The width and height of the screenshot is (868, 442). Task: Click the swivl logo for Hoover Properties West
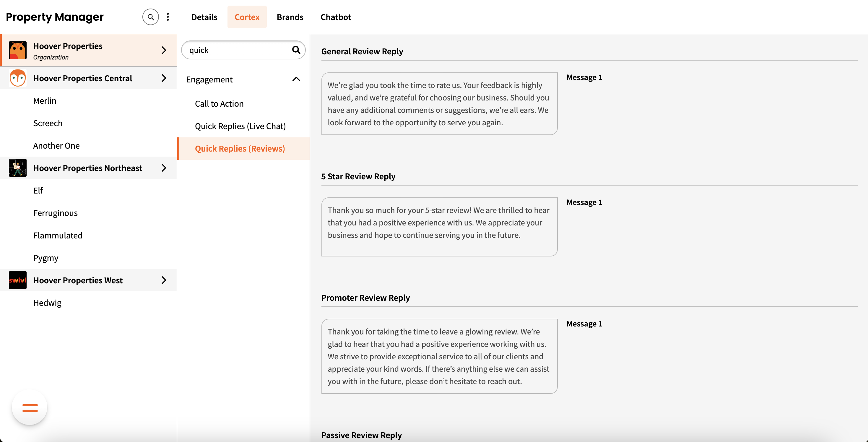click(17, 280)
